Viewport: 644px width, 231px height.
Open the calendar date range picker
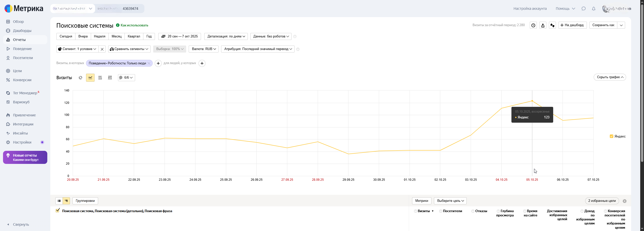tap(180, 36)
